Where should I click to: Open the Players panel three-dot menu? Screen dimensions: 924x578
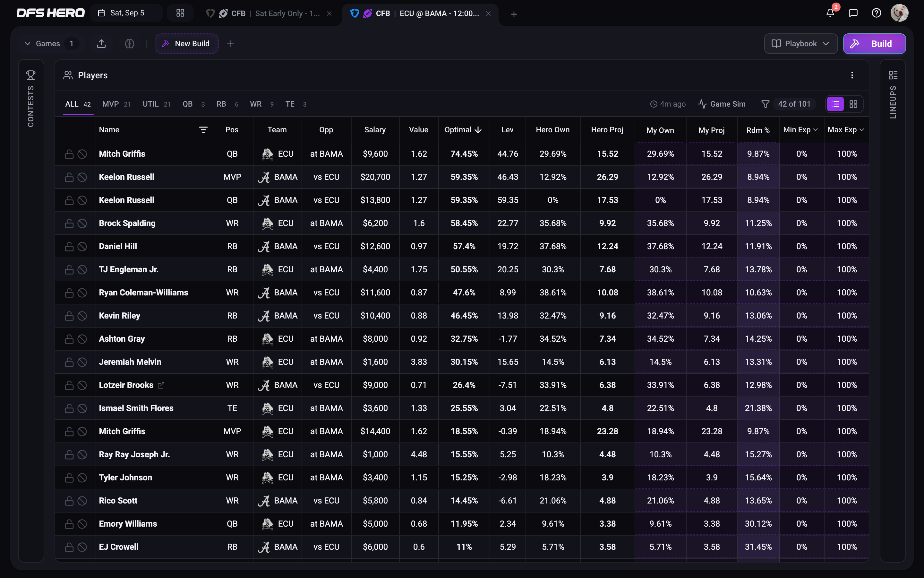pos(852,75)
